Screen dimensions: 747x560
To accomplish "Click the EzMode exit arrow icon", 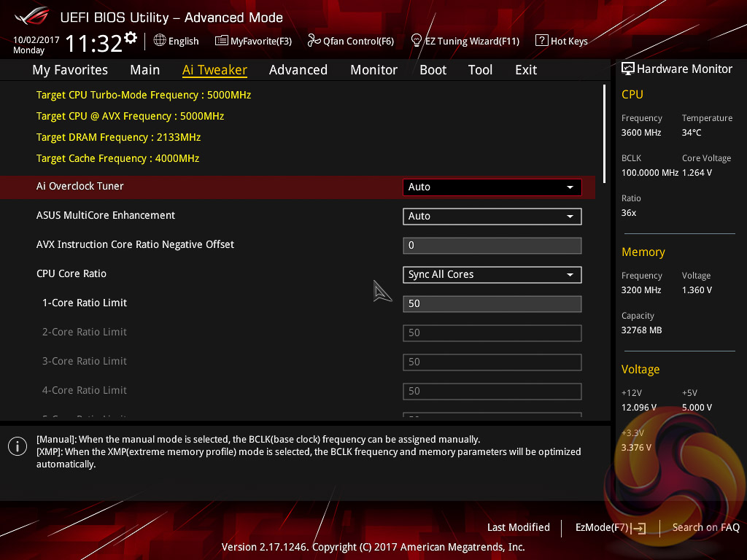I will pos(639,528).
